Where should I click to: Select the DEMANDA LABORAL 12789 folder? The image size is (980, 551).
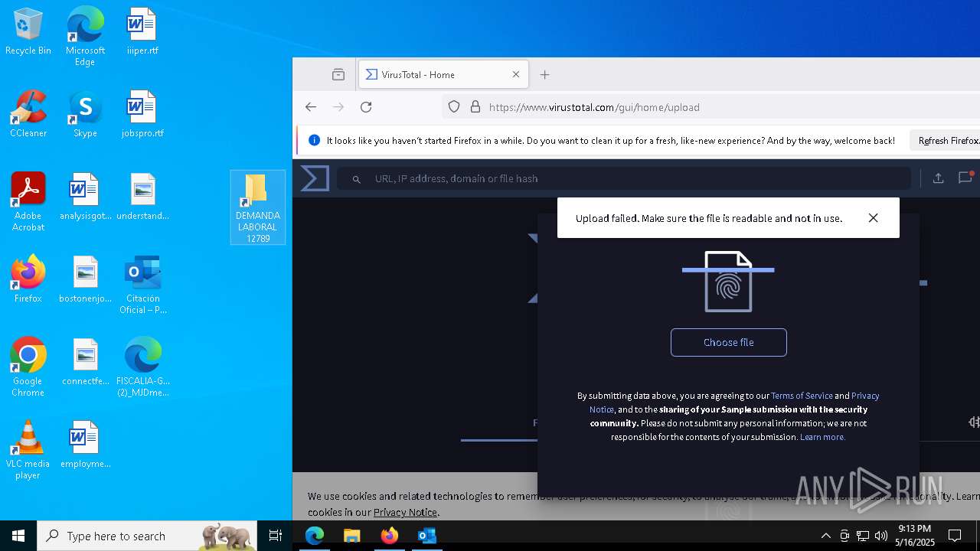257,208
